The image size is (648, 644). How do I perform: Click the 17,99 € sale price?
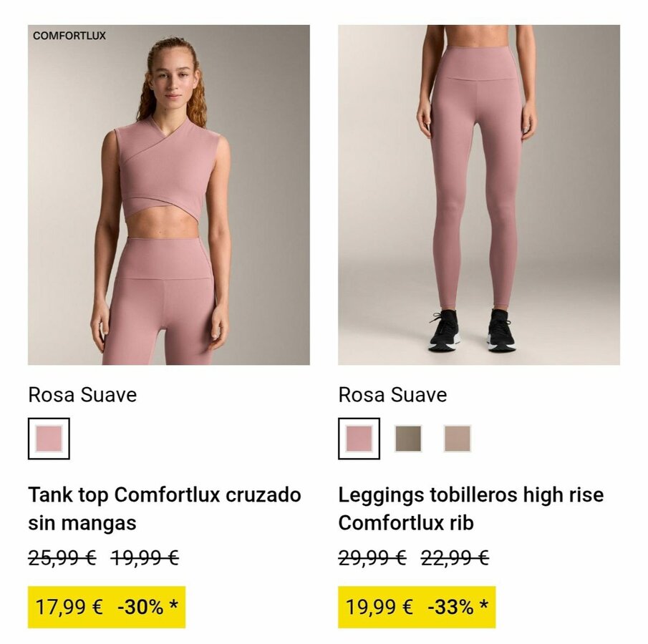(69, 608)
